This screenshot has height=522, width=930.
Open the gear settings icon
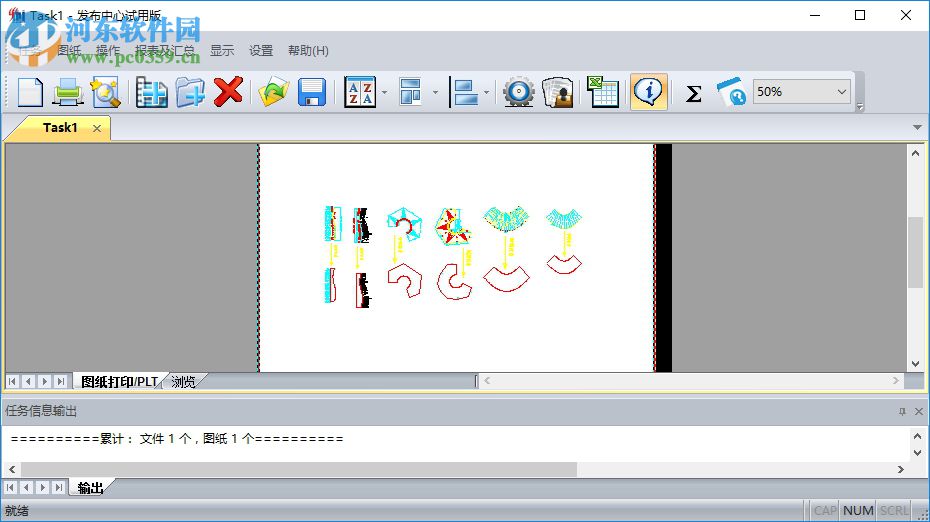(x=519, y=93)
